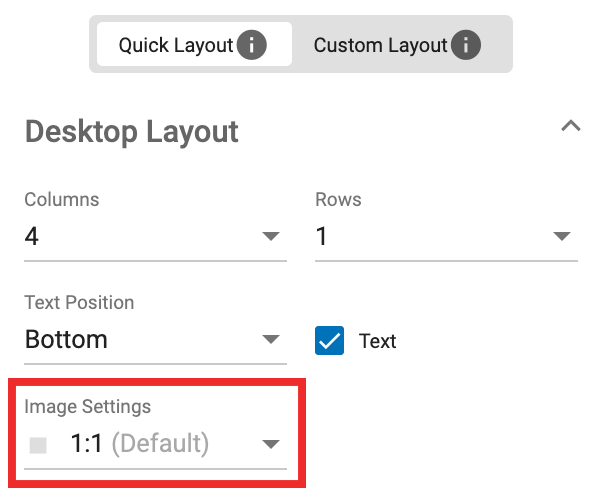Switch to the Custom Layout tab
This screenshot has height=498, width=602.
tap(380, 45)
